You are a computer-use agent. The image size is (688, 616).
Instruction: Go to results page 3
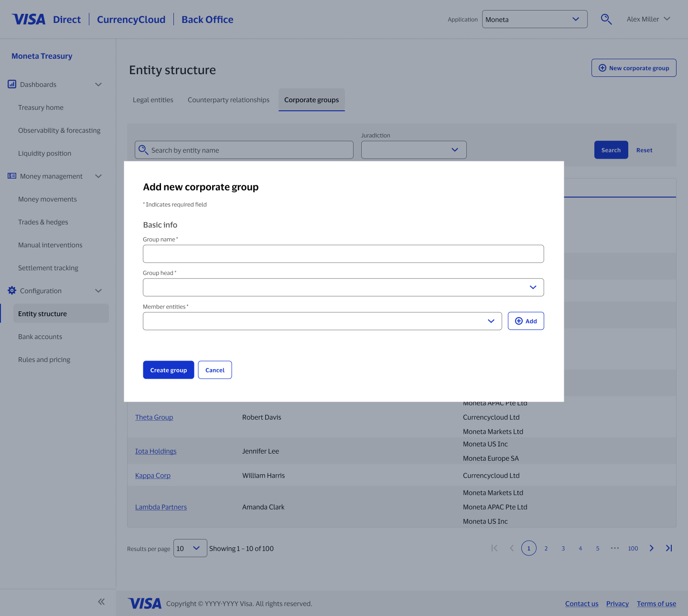coord(563,548)
